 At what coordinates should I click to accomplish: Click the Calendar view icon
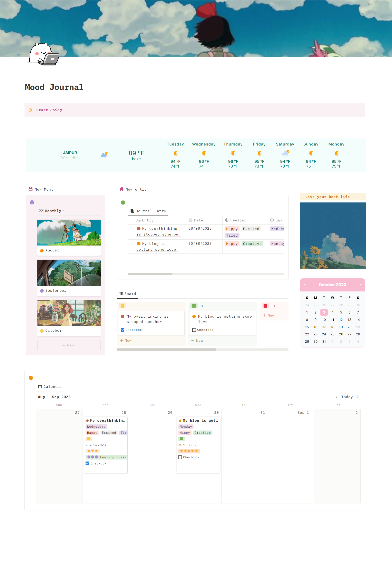(x=40, y=386)
